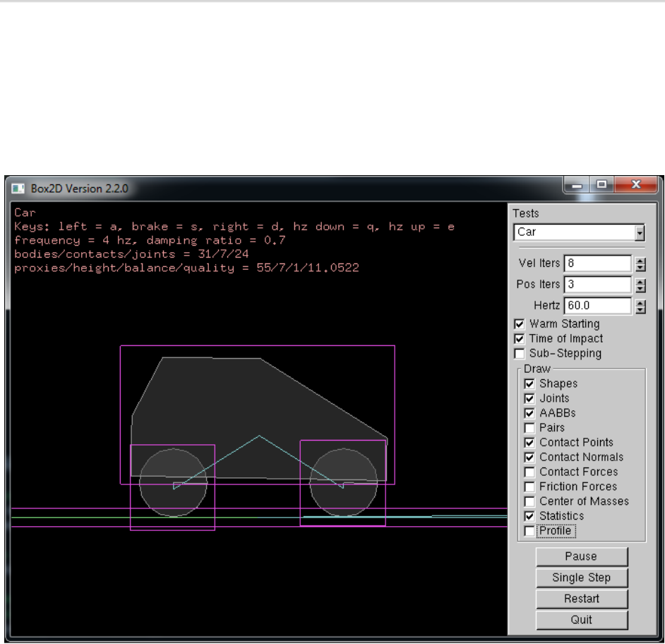The width and height of the screenshot is (665, 644).
Task: Adjust the Vel Iters spinner arrows
Action: click(x=641, y=264)
